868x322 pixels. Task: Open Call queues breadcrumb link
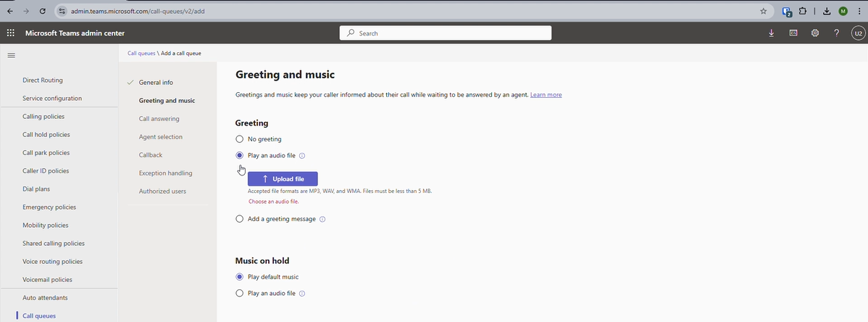141,53
